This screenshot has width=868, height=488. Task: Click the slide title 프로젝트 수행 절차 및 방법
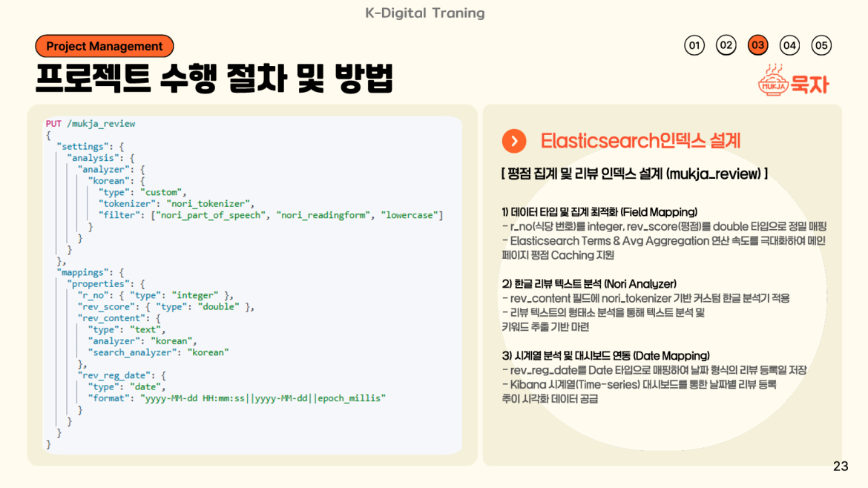click(214, 78)
